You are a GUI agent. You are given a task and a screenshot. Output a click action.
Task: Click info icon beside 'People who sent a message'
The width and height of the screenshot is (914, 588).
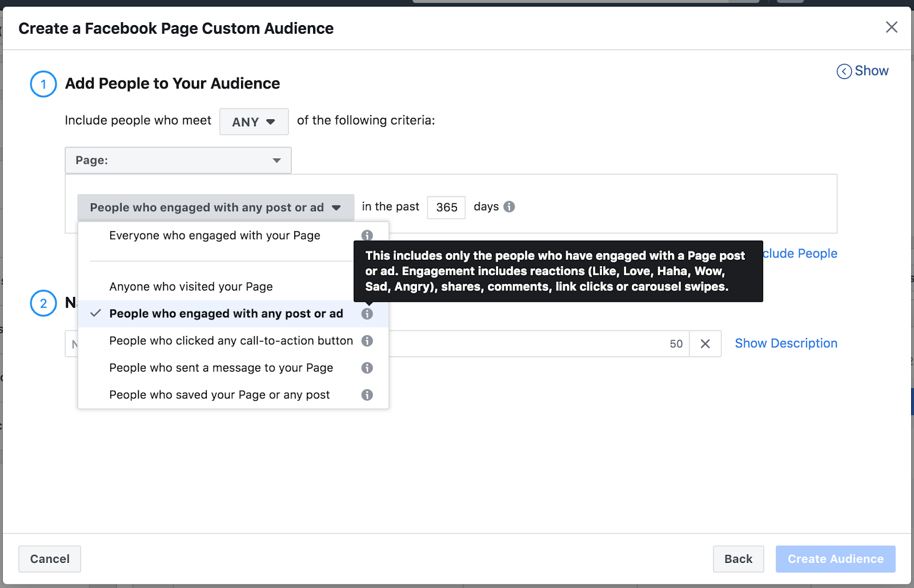point(367,368)
